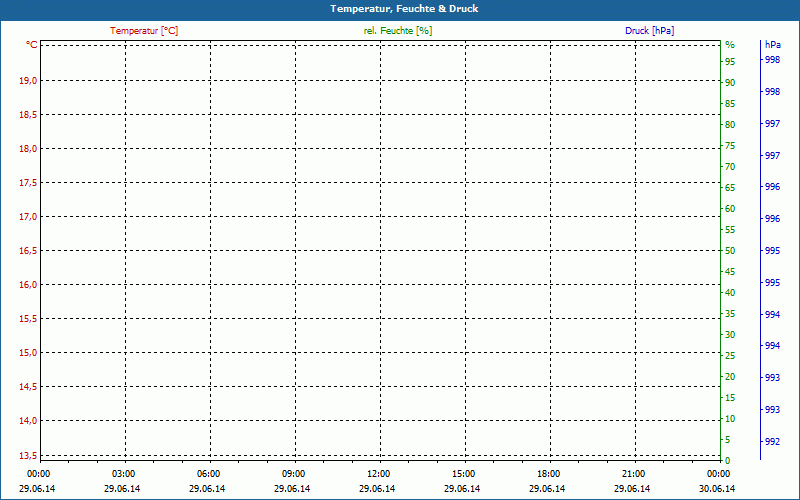Click temperature axis value 15,5
This screenshot has width=800, height=500.
pos(28,319)
